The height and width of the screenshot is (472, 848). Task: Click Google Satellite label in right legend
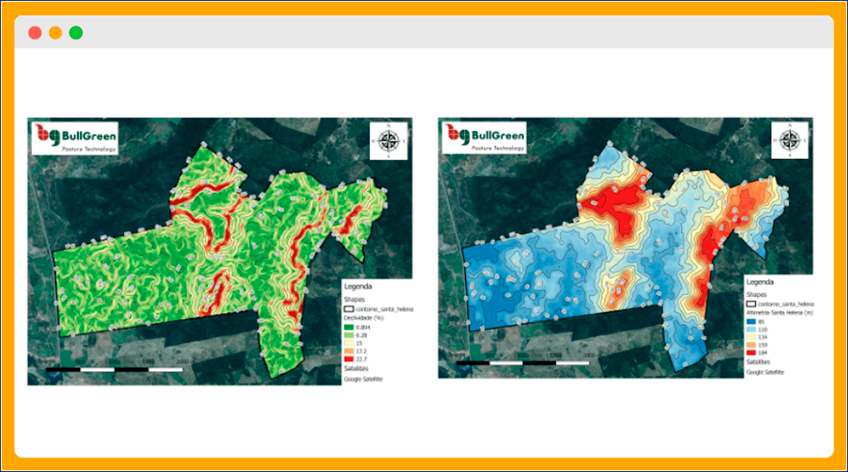pos(767,372)
